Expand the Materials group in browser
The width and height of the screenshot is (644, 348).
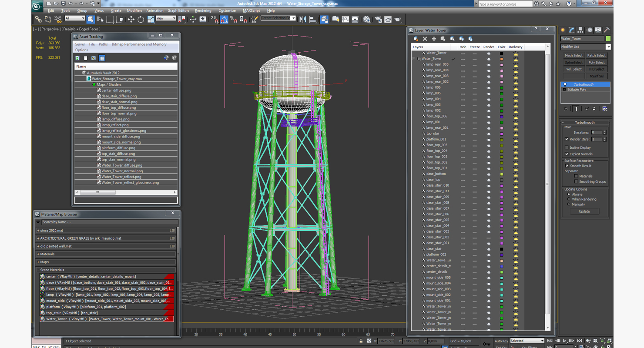[x=38, y=254]
